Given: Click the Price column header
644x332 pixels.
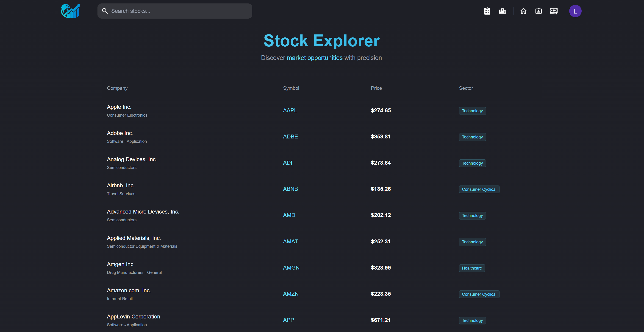Looking at the screenshot, I should coord(376,88).
